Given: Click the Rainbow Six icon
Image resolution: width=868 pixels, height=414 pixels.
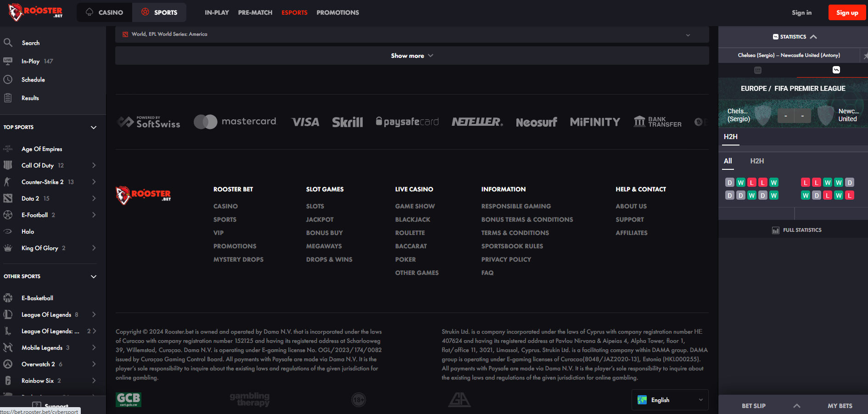Looking at the screenshot, I should pyautogui.click(x=8, y=380).
